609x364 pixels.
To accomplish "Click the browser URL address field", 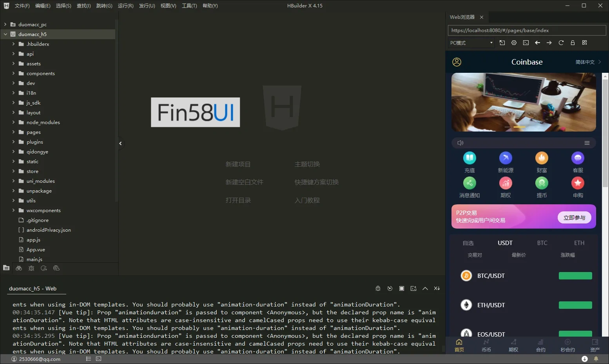I will pyautogui.click(x=526, y=31).
